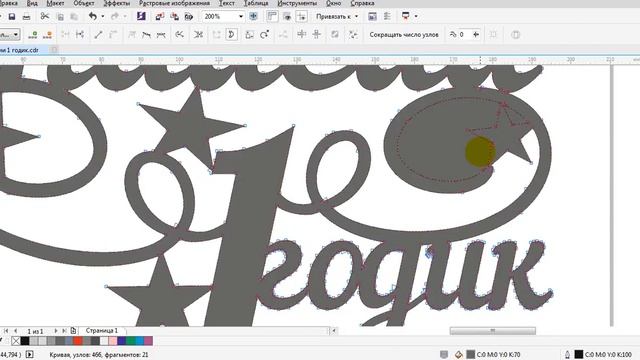Click the Add nodes icon

pos(33,35)
